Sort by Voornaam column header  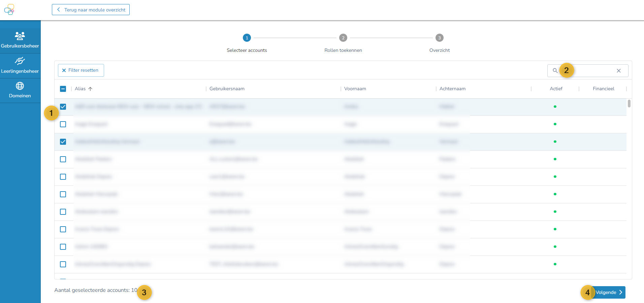pyautogui.click(x=355, y=89)
